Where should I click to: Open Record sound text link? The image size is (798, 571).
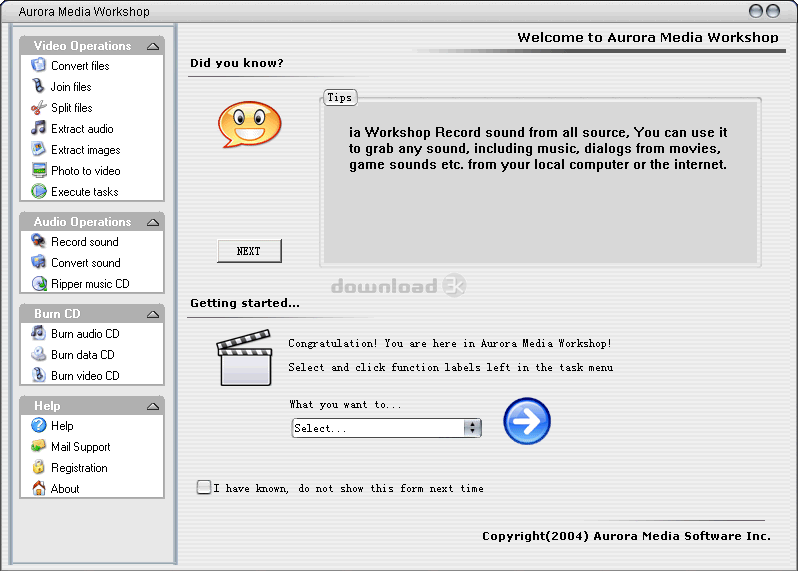[x=84, y=242]
